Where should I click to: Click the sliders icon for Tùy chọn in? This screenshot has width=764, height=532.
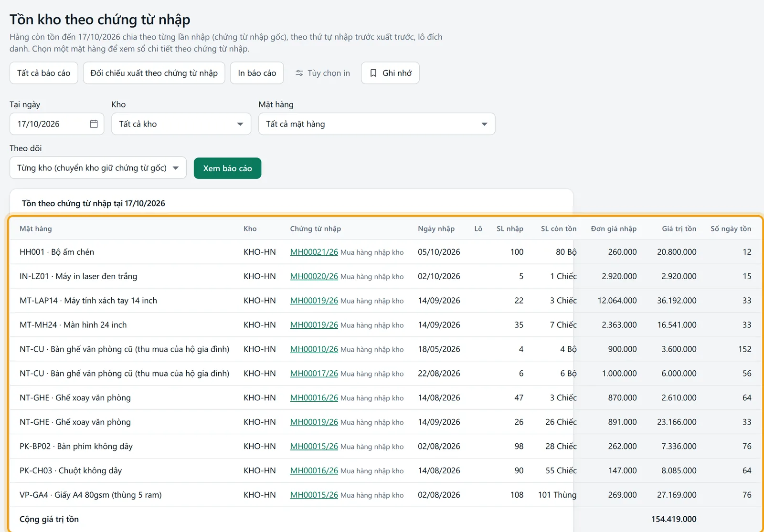[299, 73]
